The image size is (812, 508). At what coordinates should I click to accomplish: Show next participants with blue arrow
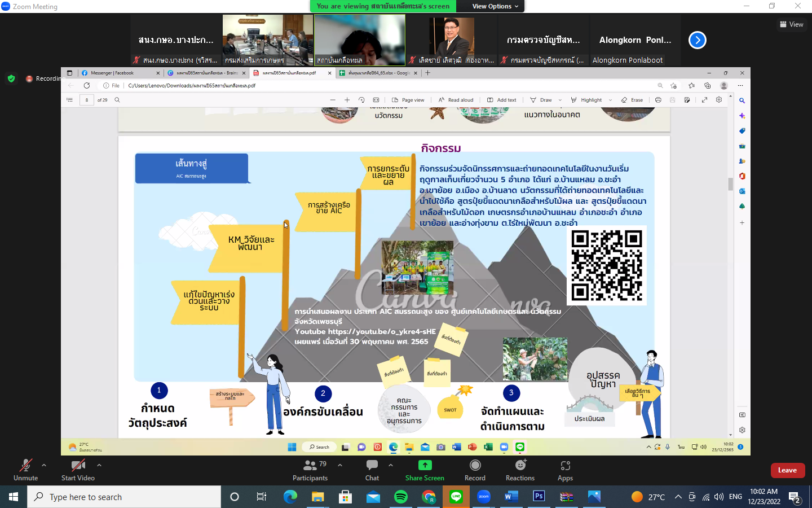point(698,40)
